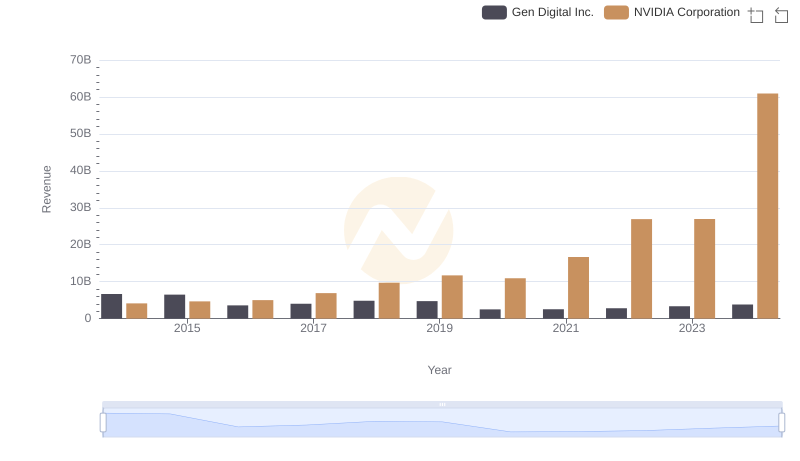
Task: Click the 2017 x-axis label
Action: pyautogui.click(x=313, y=328)
